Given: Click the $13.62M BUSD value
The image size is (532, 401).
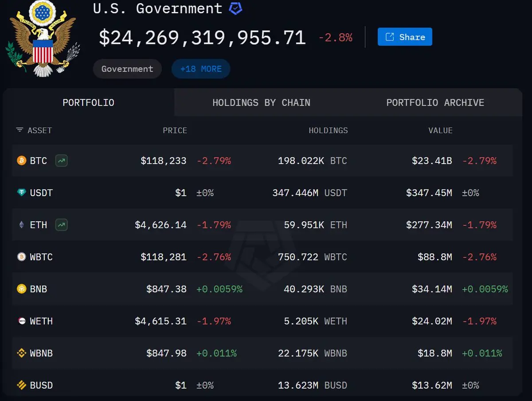Looking at the screenshot, I should click(x=432, y=385).
